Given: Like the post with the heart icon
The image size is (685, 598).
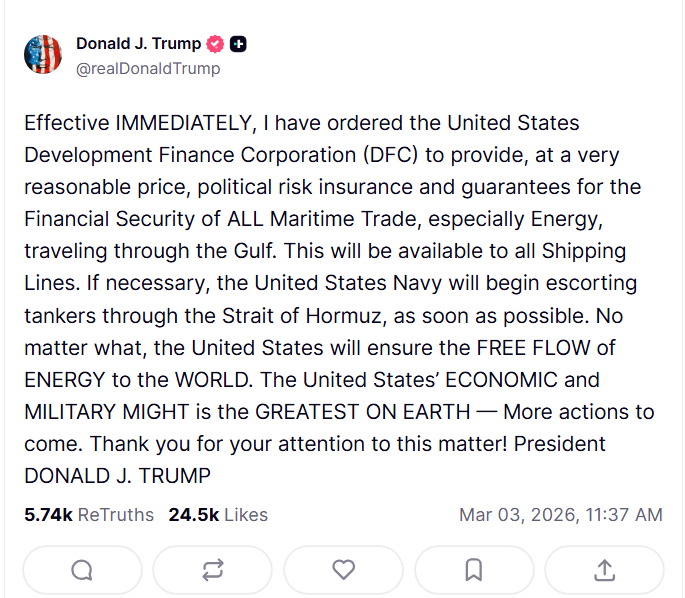Looking at the screenshot, I should 343,570.
